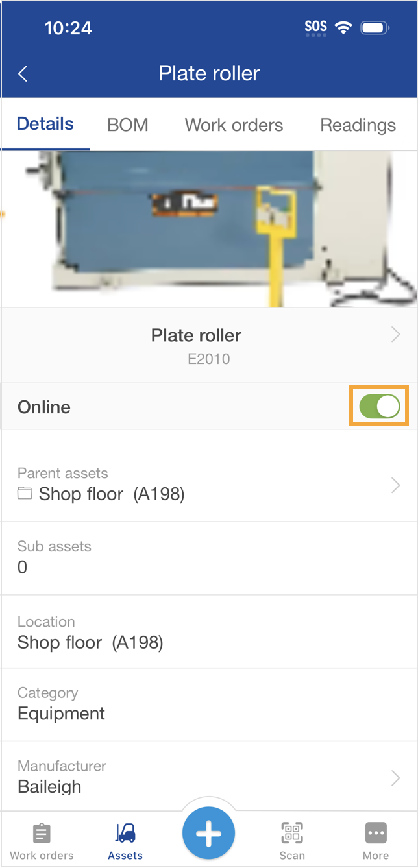Screen dimensions: 418x868
Task: Switch to the Readings tab
Action: point(358,125)
